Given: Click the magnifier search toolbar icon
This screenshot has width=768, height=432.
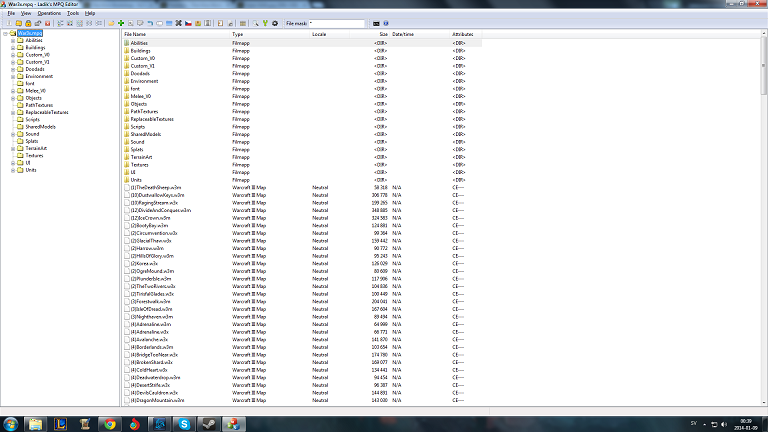Looking at the screenshot, I should pos(255,23).
